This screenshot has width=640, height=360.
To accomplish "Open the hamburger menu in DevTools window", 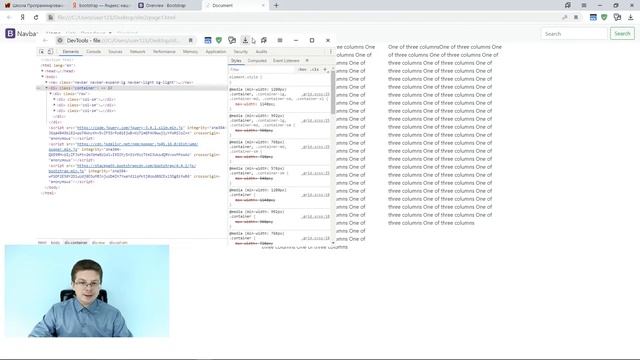I will [280, 40].
